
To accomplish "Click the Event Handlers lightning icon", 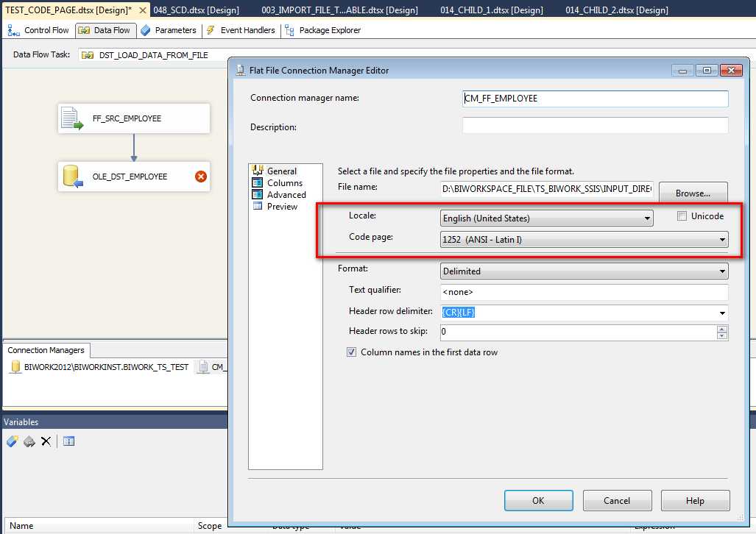I will click(211, 30).
